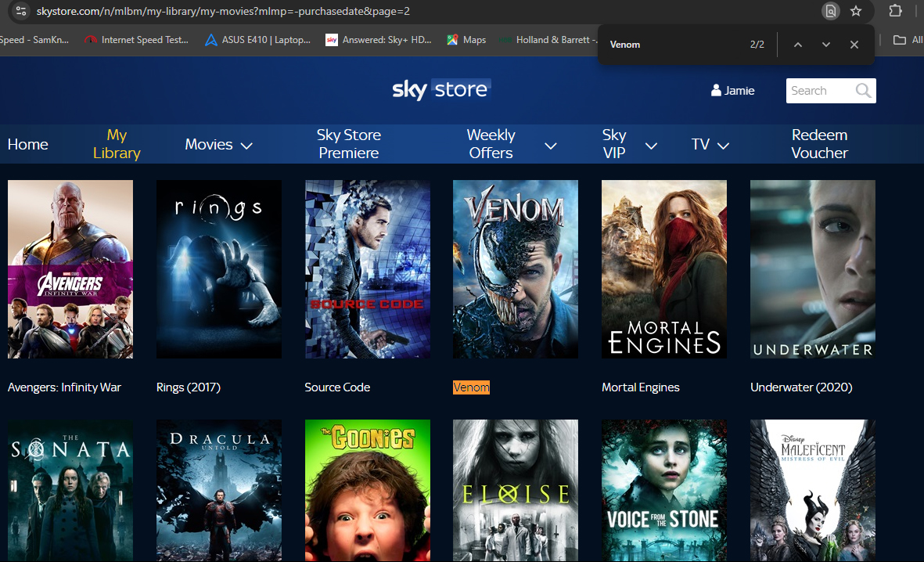Open the Voice from the Stone poster
This screenshot has width=924, height=562.
click(664, 491)
